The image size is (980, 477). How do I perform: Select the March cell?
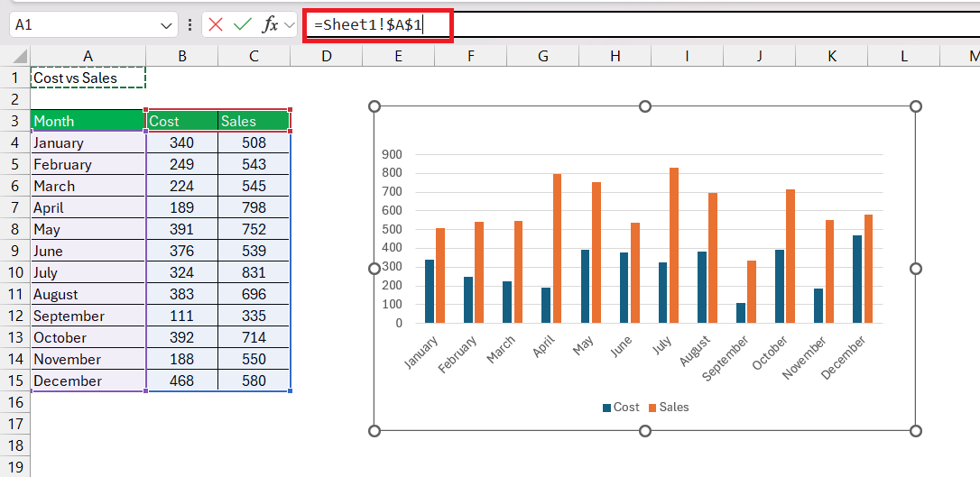click(x=88, y=186)
